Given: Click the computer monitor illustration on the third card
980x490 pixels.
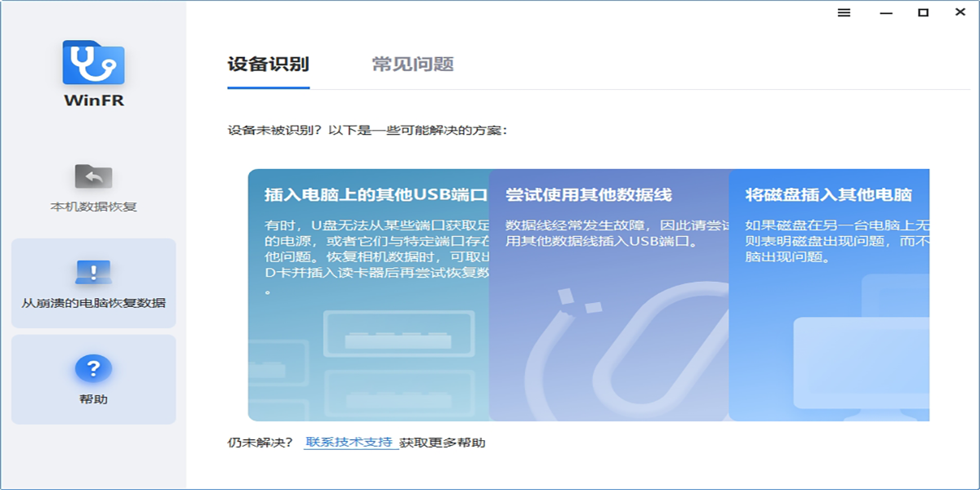Looking at the screenshot, I should [857, 359].
